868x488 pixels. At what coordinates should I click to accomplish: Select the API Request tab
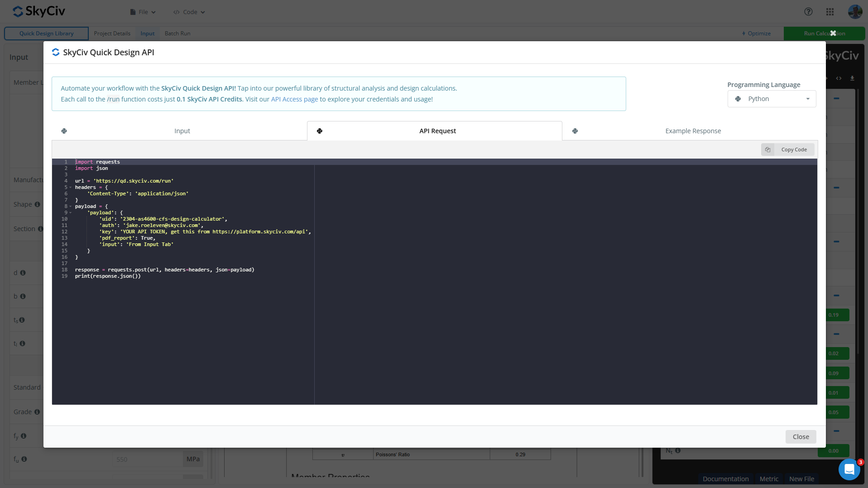[435, 131]
